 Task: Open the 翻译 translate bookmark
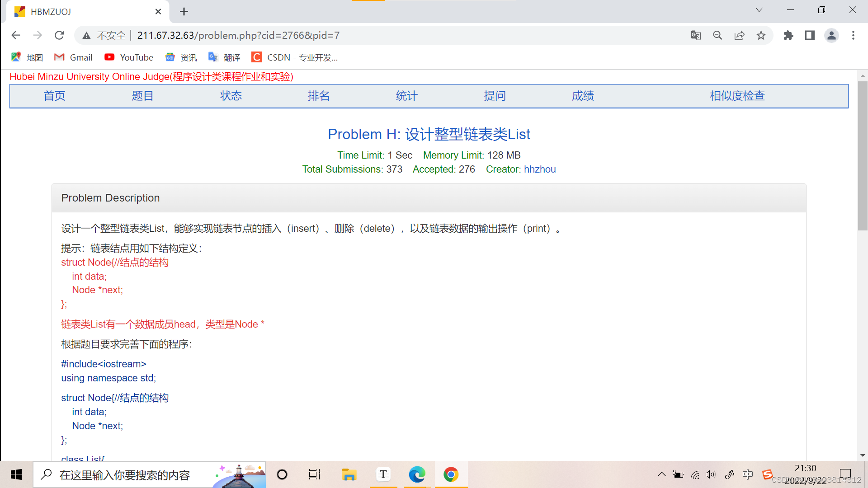[x=224, y=57]
